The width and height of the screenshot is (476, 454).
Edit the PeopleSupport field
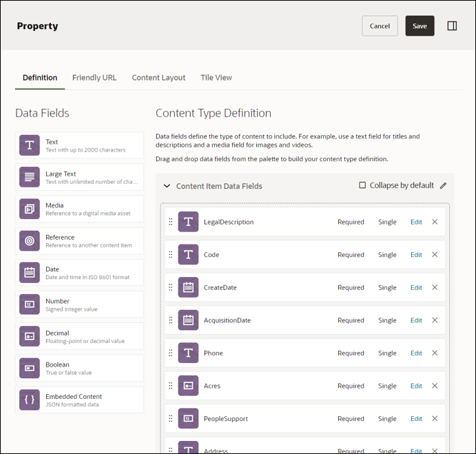point(416,419)
